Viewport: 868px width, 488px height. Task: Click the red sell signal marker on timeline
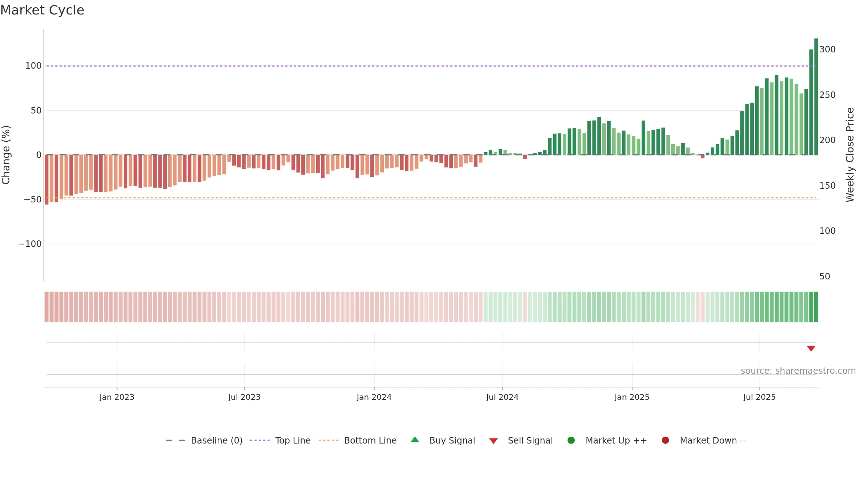tap(811, 348)
